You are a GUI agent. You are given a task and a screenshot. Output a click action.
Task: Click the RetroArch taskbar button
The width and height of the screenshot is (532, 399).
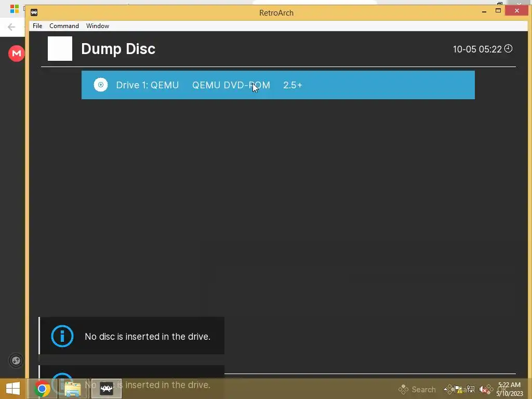(106, 389)
